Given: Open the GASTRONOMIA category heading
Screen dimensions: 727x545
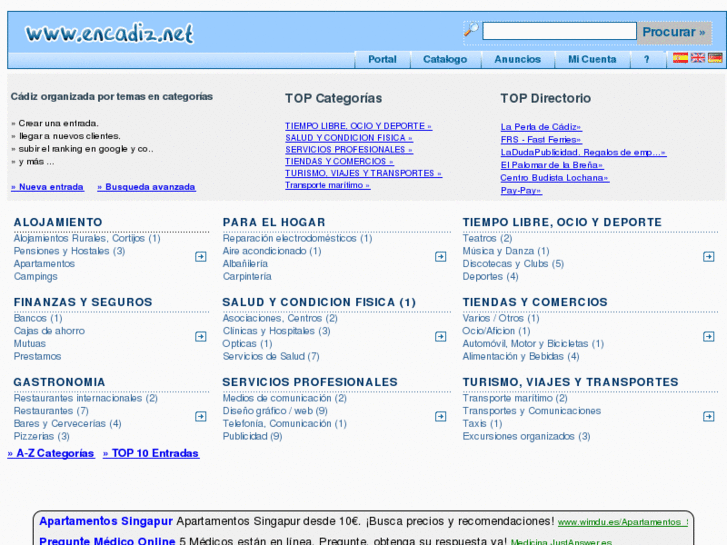Looking at the screenshot, I should (x=59, y=382).
